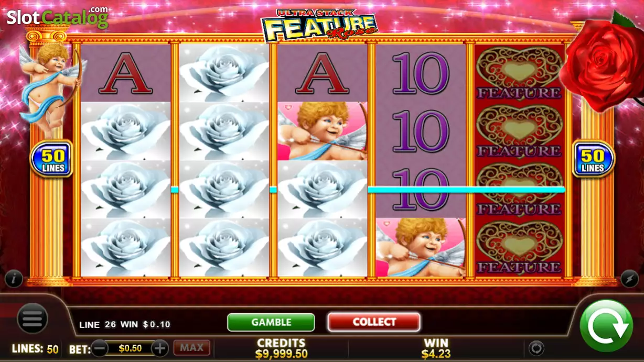Click the Ultra Stack Feature Rose title
Image resolution: width=644 pixels, height=362 pixels.
[x=320, y=26]
